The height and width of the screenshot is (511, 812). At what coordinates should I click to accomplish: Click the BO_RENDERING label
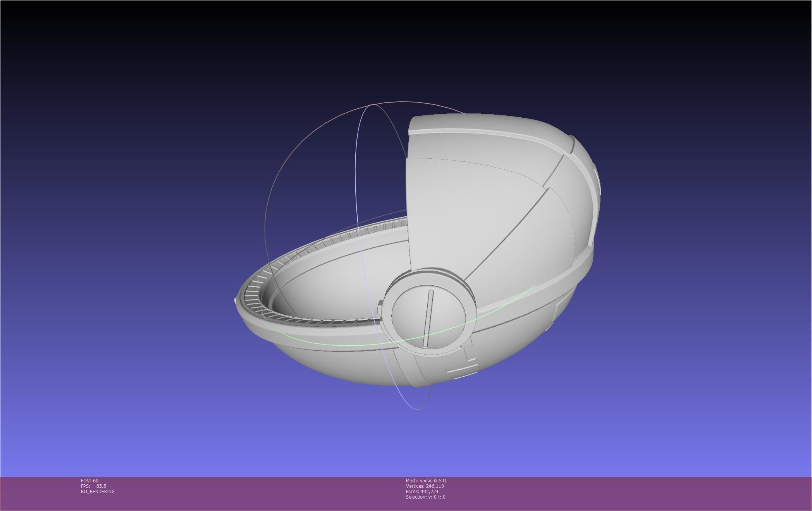[x=98, y=492]
